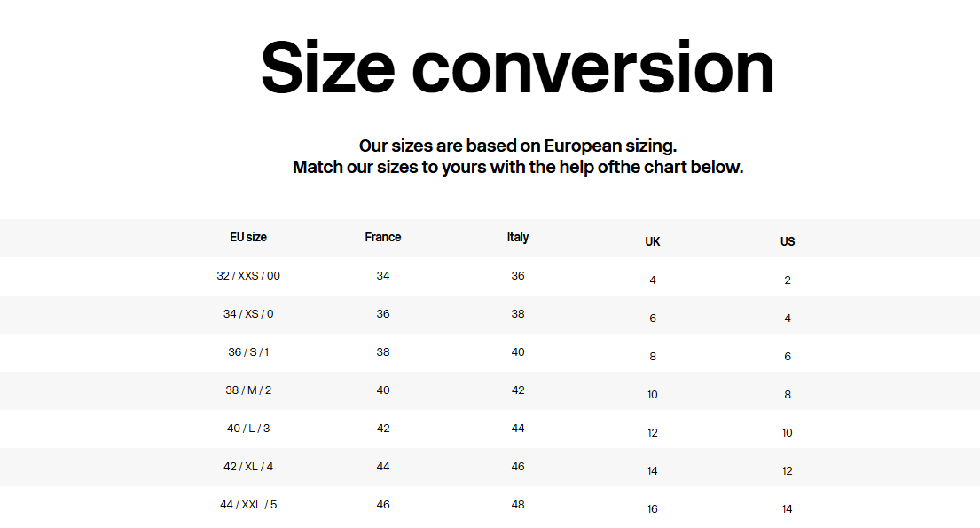Click the Italy column header
The width and height of the screenshot is (980, 528).
[x=518, y=237]
